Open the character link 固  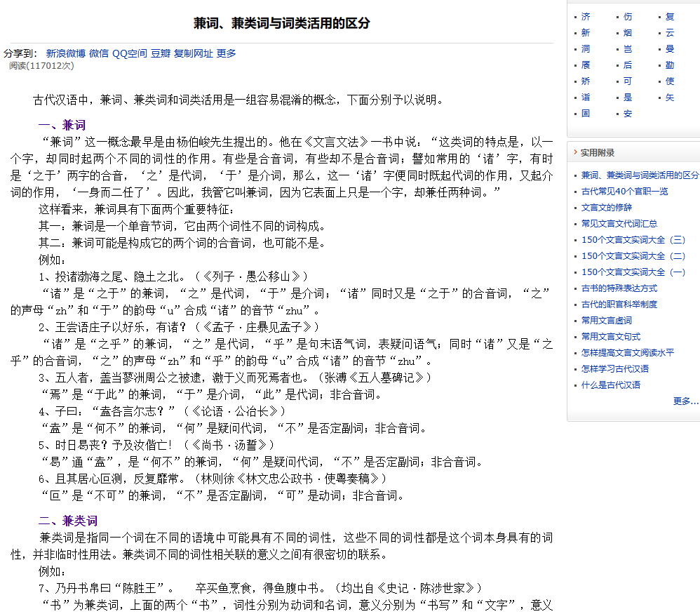click(586, 114)
